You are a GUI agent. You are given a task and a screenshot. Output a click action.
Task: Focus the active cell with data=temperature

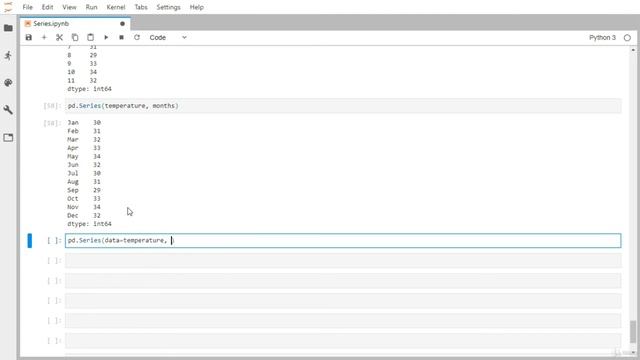pos(343,240)
